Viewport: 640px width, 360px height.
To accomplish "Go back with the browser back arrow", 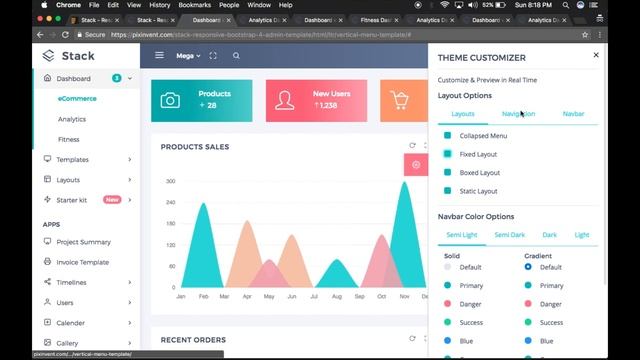I will tap(40, 35).
